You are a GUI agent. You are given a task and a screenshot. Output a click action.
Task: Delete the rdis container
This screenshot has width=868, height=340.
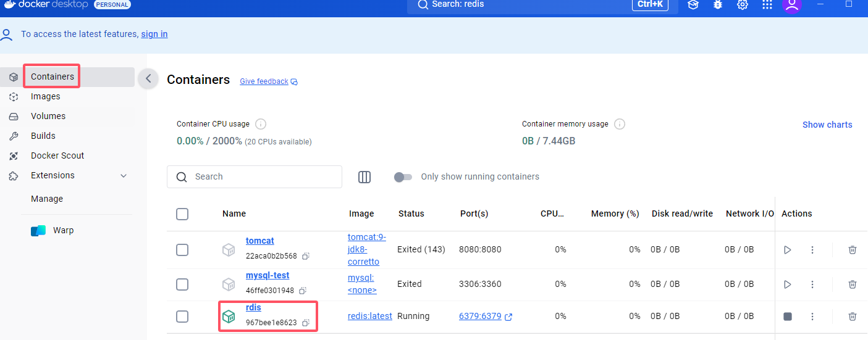click(853, 317)
